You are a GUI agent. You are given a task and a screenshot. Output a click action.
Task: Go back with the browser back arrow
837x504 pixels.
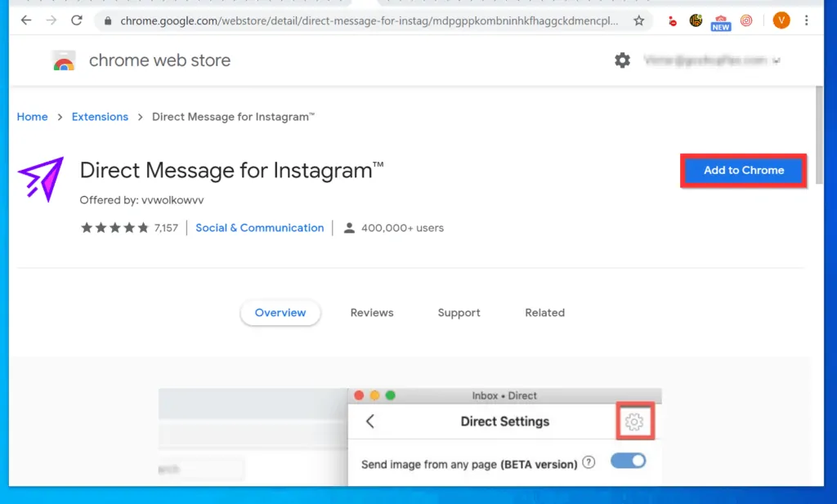(25, 20)
